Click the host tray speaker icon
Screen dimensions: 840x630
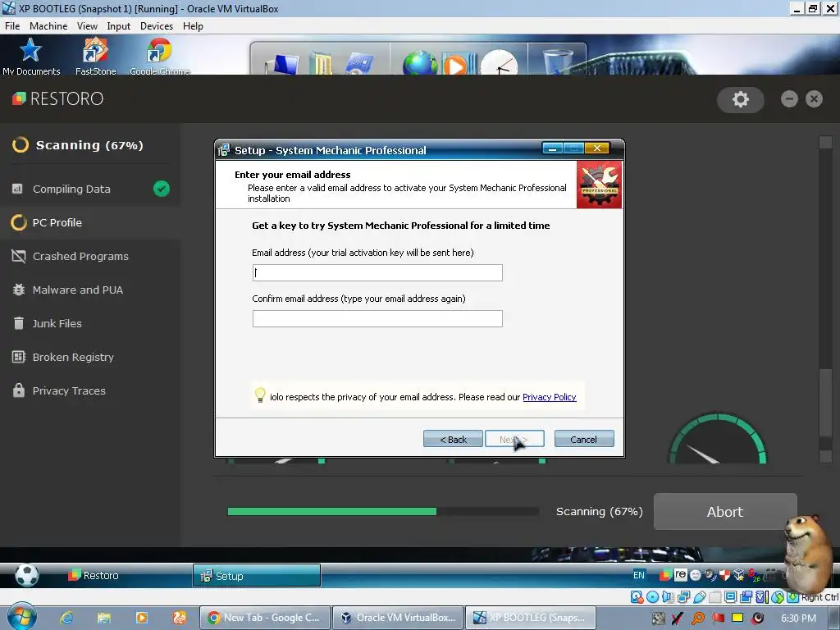[x=758, y=619]
